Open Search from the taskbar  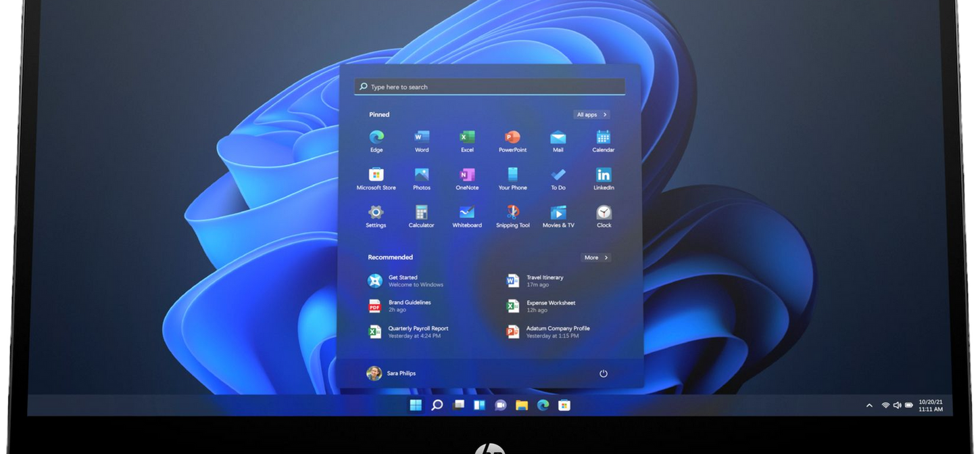(x=437, y=405)
